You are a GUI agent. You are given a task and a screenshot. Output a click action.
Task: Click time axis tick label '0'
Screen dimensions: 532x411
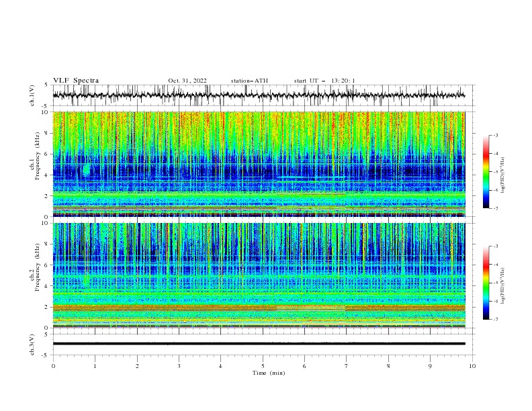point(53,366)
